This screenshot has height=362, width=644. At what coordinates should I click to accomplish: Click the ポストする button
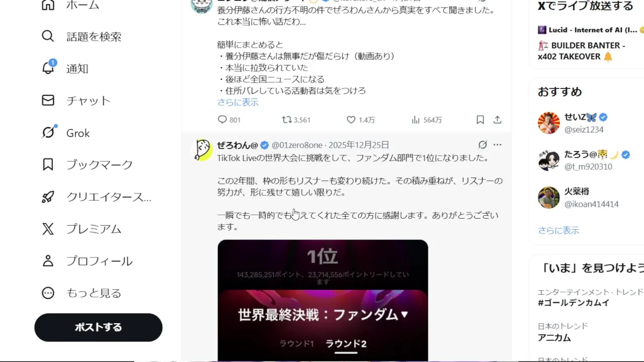[x=98, y=327]
